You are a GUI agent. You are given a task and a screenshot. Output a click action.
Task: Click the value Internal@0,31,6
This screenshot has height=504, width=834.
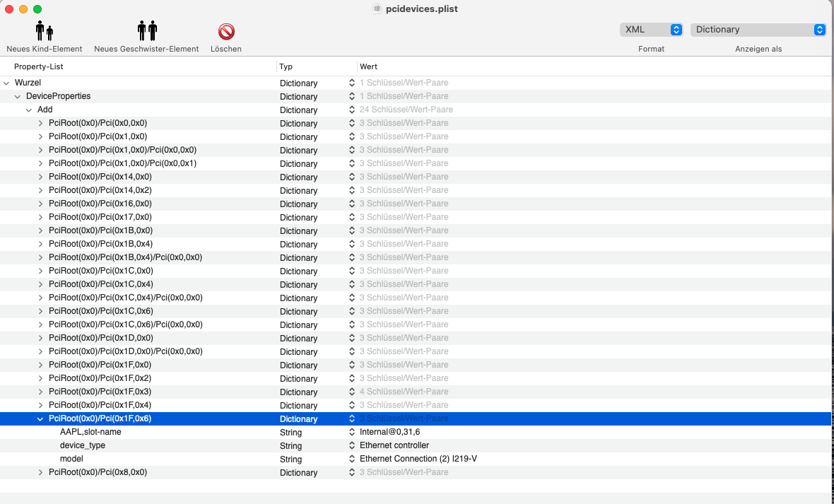coord(390,432)
